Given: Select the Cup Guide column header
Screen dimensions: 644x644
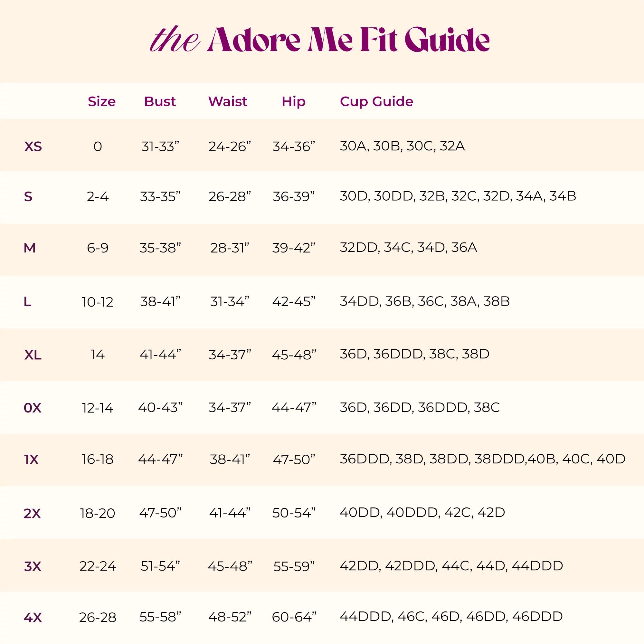Looking at the screenshot, I should [x=376, y=102].
